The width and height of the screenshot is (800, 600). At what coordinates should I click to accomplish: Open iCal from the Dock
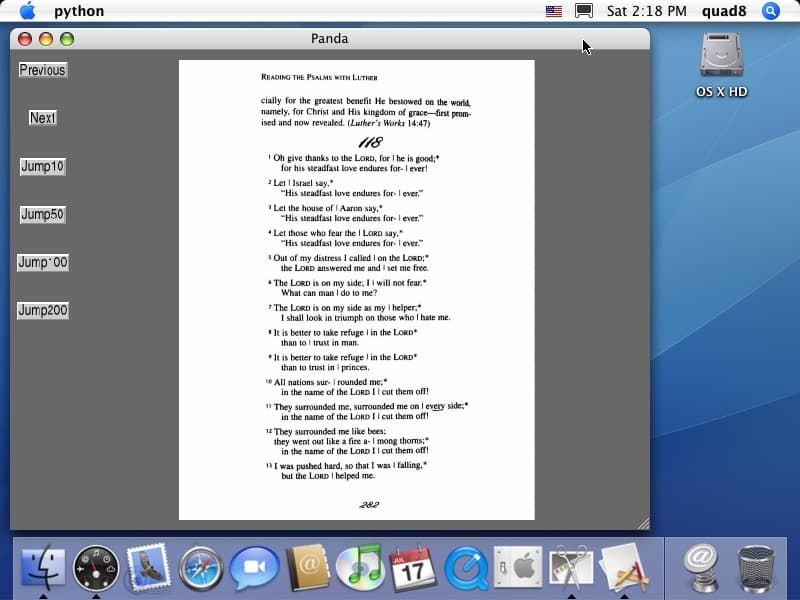point(413,567)
